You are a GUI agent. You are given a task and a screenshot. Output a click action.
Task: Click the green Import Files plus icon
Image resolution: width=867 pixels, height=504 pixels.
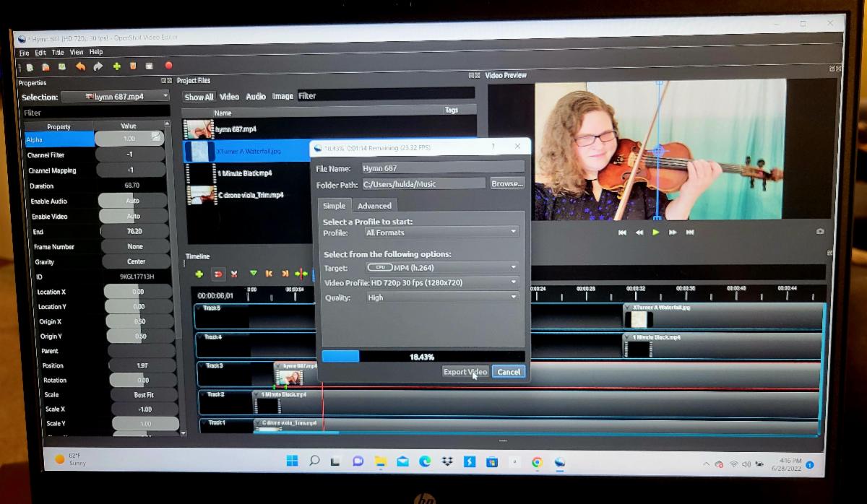click(x=116, y=66)
